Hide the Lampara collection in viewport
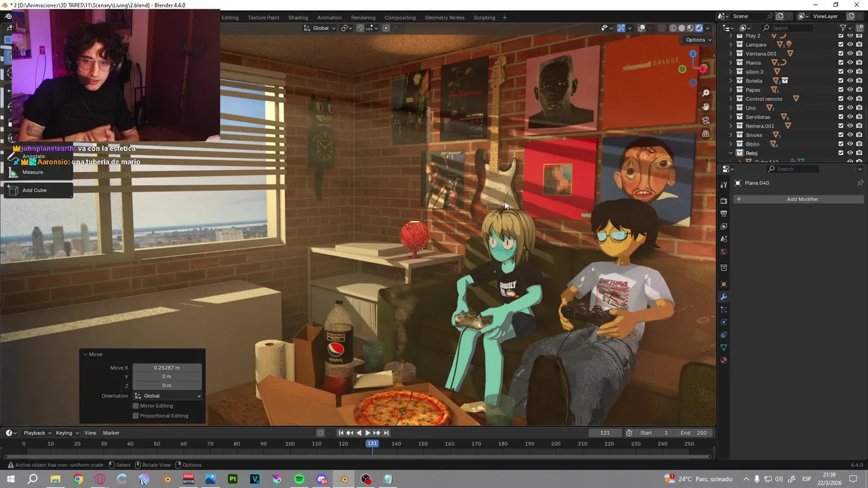This screenshot has width=868, height=488. [850, 45]
